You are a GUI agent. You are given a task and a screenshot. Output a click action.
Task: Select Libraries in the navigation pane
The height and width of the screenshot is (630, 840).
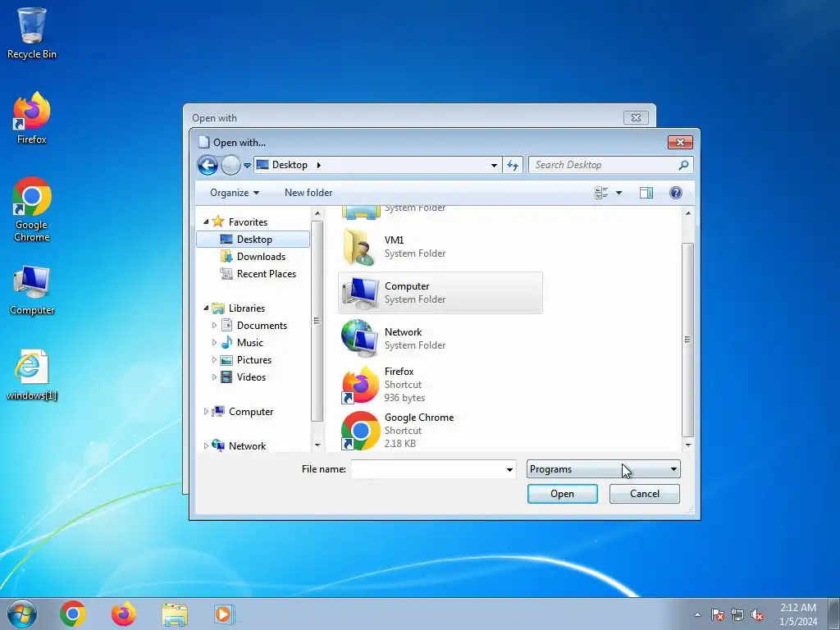tap(246, 308)
